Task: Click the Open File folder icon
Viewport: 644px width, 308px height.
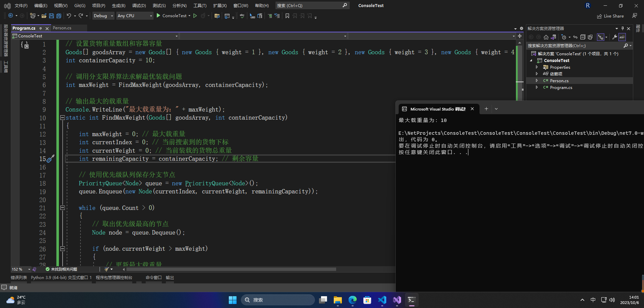Action: 44,16
